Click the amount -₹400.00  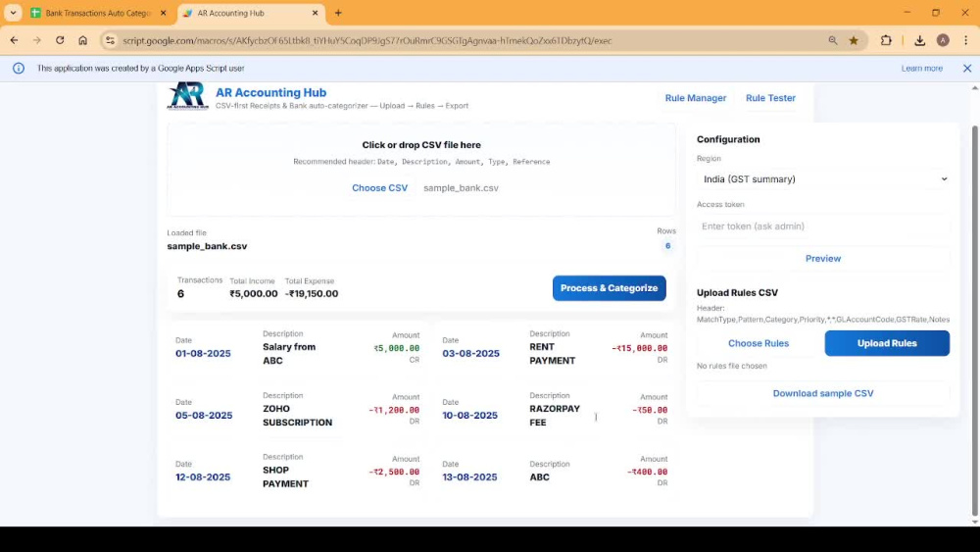click(x=647, y=472)
